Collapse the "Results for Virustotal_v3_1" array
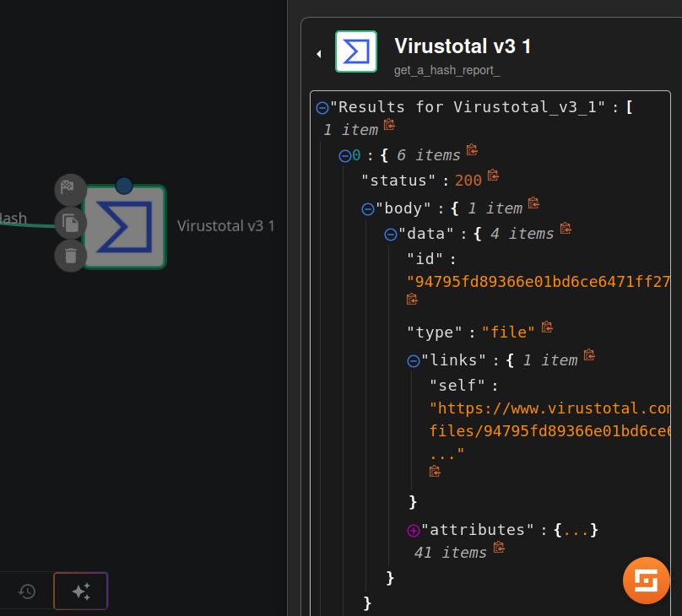Viewport: 682px width, 616px height. pos(322,108)
